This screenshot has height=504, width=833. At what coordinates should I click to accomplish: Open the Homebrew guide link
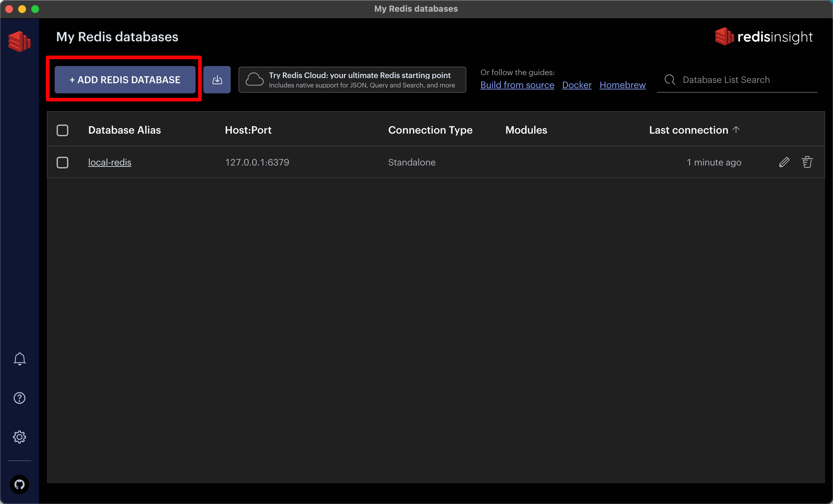pos(622,85)
